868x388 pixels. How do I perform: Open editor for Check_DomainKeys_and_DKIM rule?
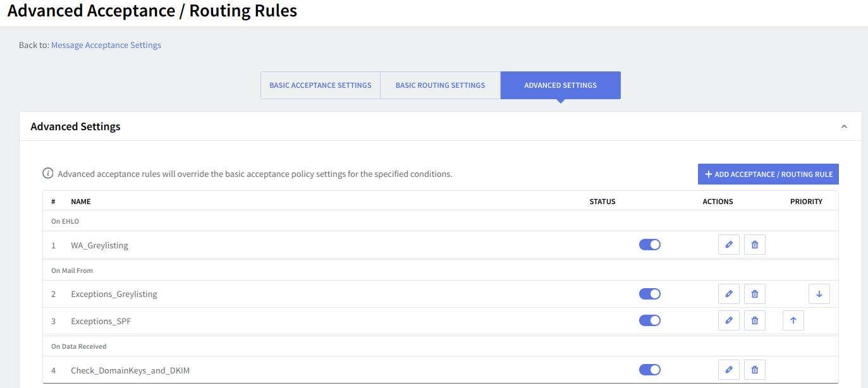point(728,370)
